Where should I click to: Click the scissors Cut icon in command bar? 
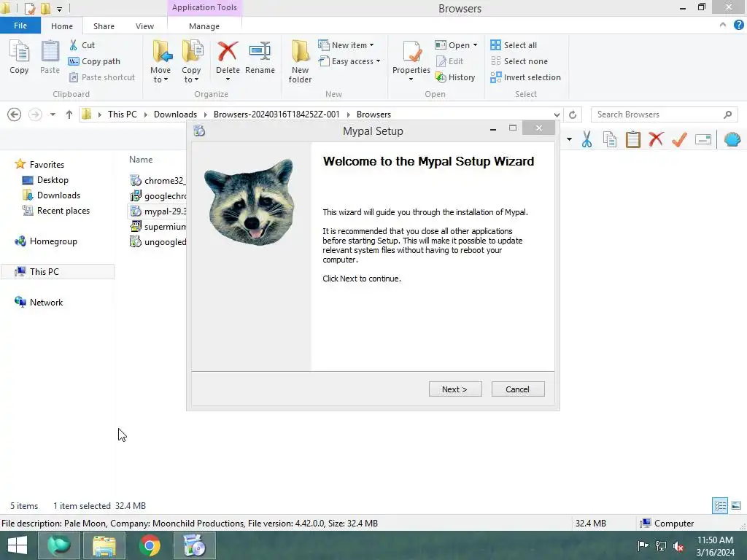click(587, 139)
